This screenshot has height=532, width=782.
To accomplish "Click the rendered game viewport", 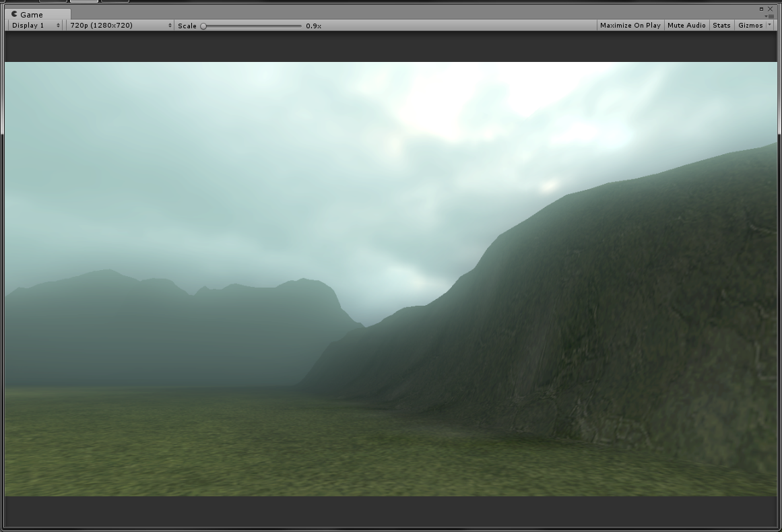I will click(x=391, y=279).
